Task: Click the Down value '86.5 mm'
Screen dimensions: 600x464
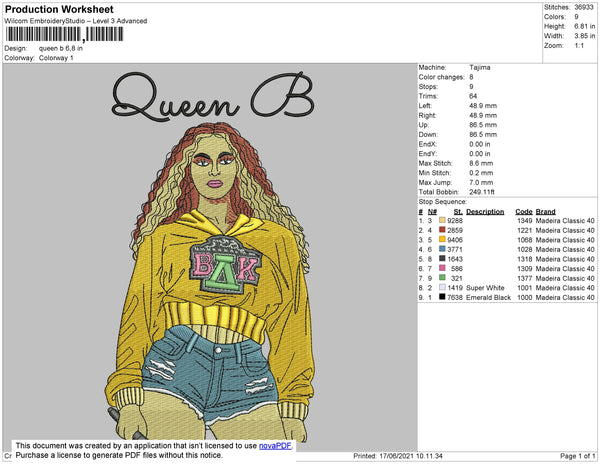Action: point(483,134)
